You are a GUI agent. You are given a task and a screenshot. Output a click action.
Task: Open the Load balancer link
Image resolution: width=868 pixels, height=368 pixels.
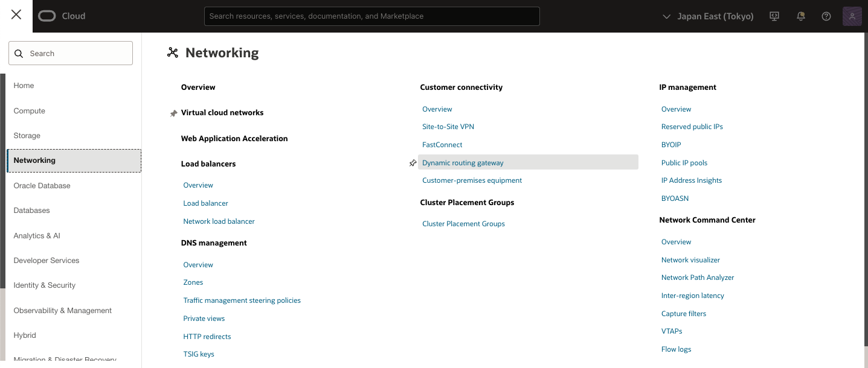(x=205, y=203)
